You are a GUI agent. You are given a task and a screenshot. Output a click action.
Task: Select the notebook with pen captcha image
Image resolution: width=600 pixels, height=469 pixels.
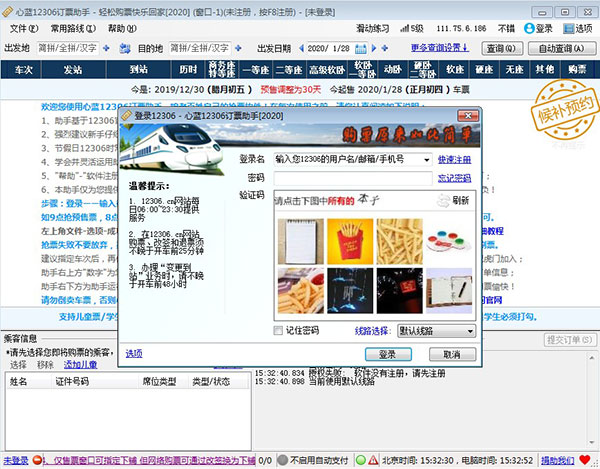click(449, 291)
